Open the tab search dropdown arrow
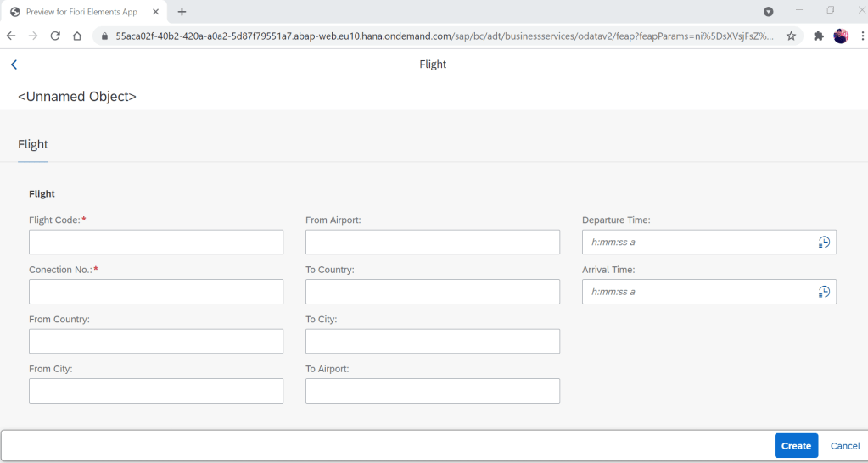868x463 pixels. [769, 12]
